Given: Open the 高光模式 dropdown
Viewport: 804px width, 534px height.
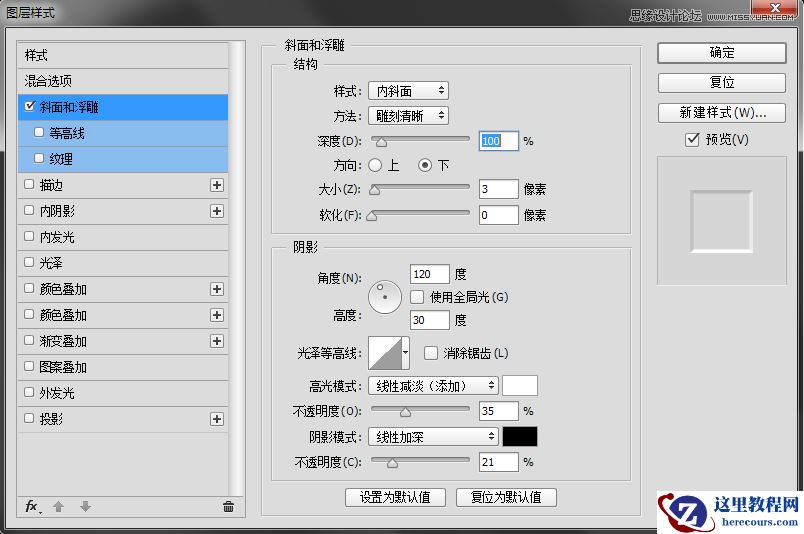Looking at the screenshot, I should coord(433,385).
